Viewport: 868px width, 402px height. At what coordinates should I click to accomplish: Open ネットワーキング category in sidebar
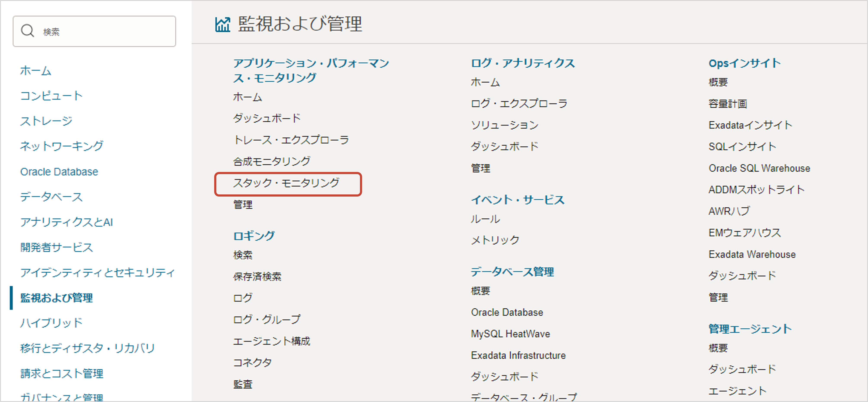coord(62,146)
